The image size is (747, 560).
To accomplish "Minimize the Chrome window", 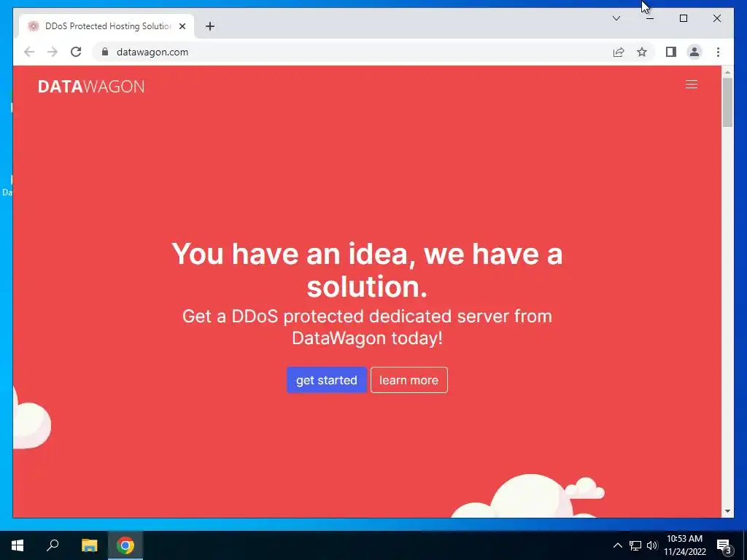I will pos(650,18).
